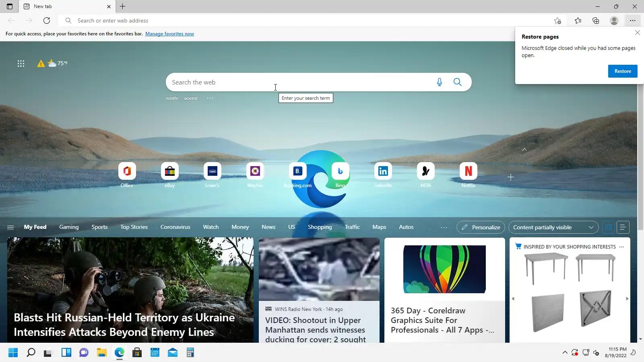Open the weather alert warning icon
The width and height of the screenshot is (644, 362).
41,63
